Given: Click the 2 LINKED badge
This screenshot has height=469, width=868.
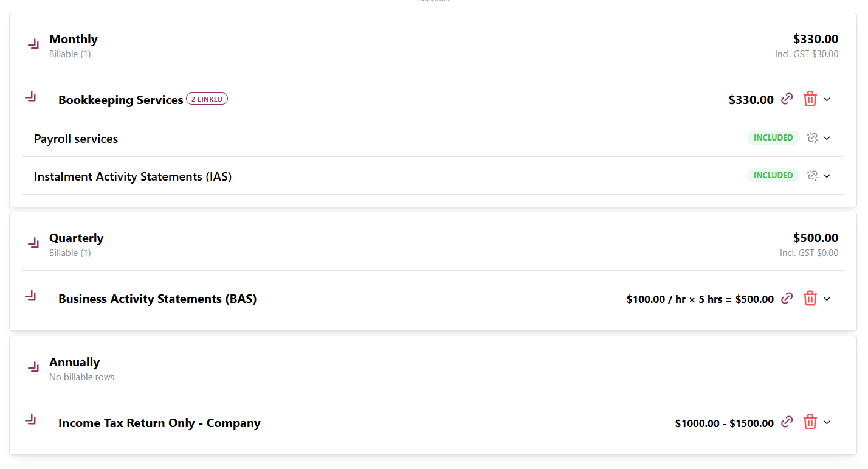Looking at the screenshot, I should [x=207, y=99].
